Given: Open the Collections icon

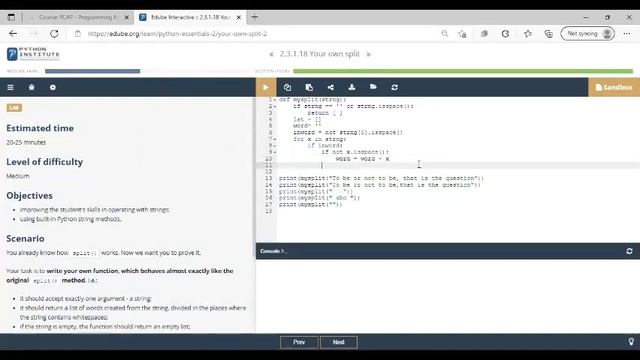Looking at the screenshot, I should click(549, 34).
